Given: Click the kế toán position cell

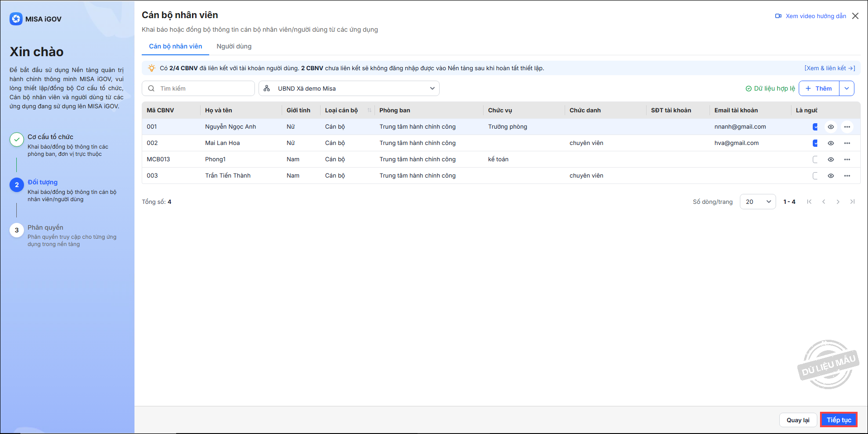Looking at the screenshot, I should click(498, 159).
